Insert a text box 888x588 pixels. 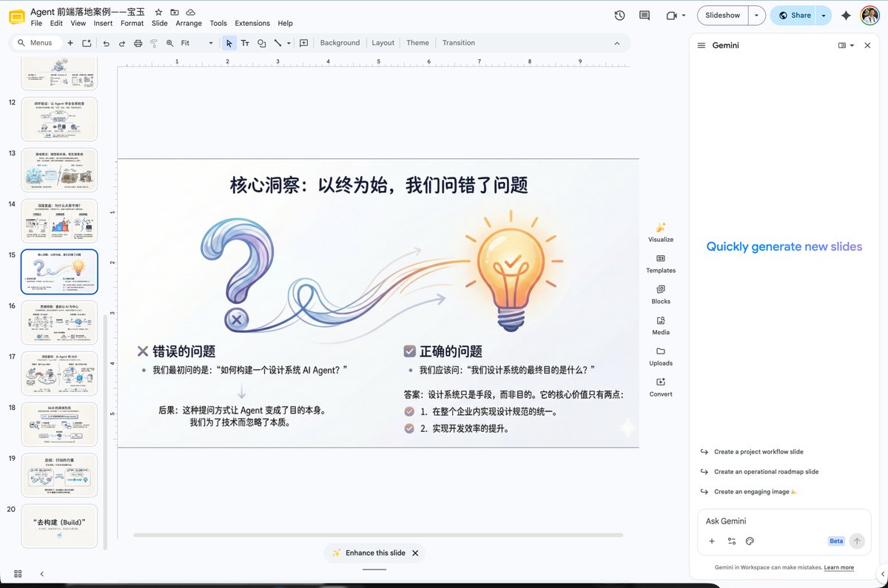coord(245,43)
